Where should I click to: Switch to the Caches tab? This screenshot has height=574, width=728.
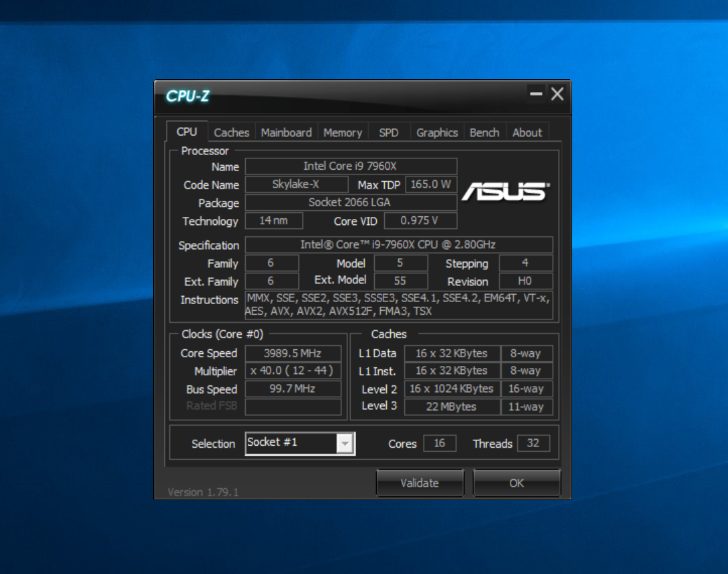coord(231,133)
